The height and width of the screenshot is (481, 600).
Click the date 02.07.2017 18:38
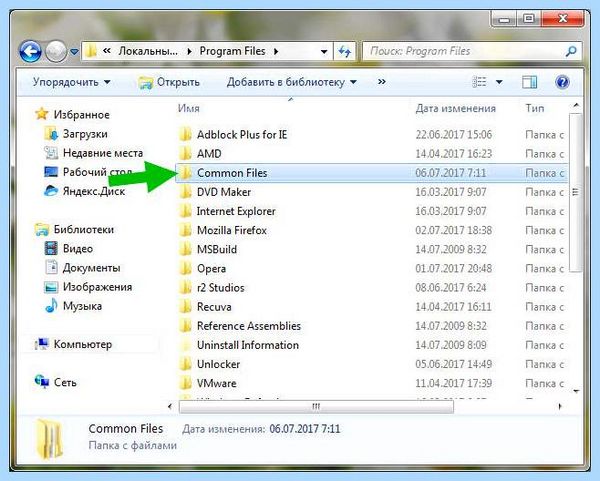click(453, 230)
